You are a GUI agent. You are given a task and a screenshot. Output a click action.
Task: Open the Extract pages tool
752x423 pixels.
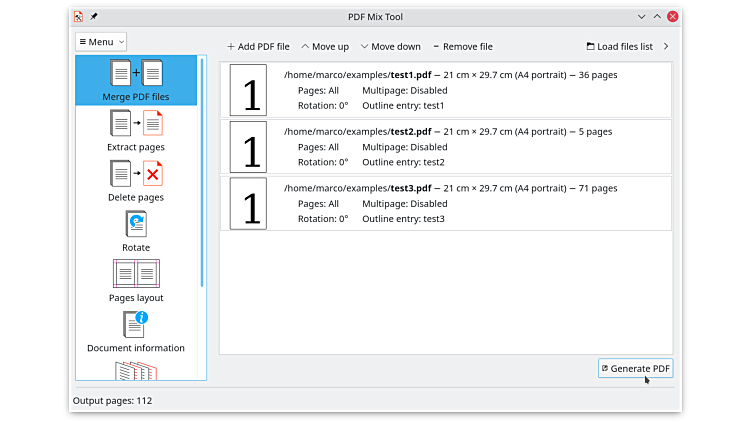[136, 124]
